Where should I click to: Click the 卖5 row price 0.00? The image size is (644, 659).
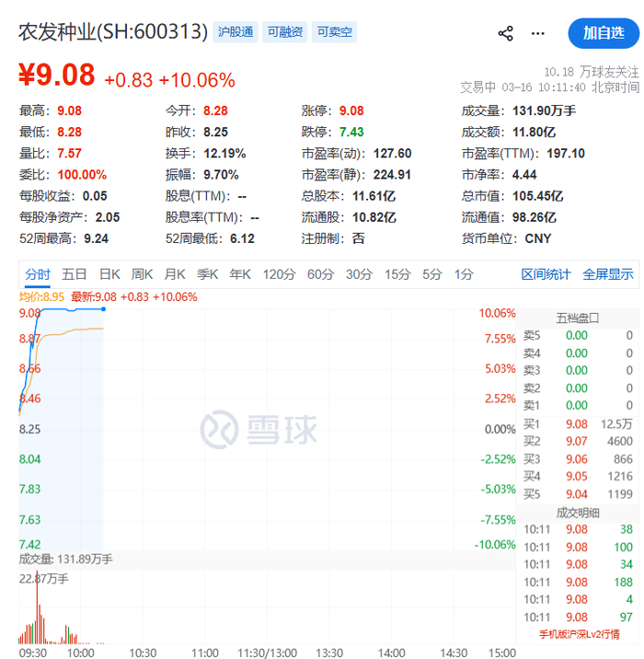coord(576,335)
